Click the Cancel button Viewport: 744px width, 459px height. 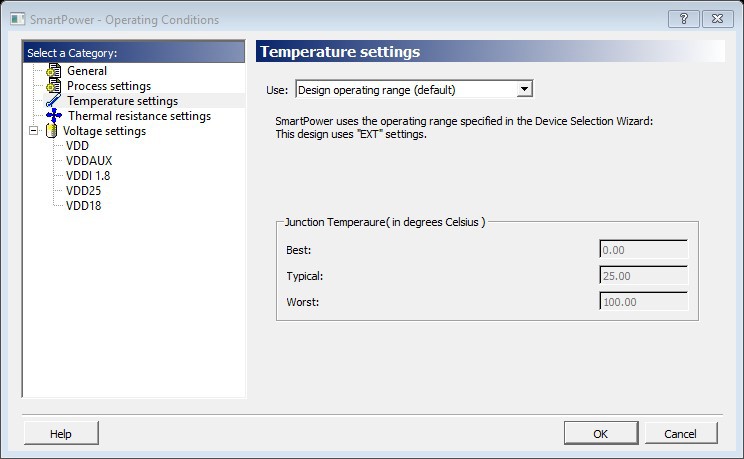click(x=681, y=433)
